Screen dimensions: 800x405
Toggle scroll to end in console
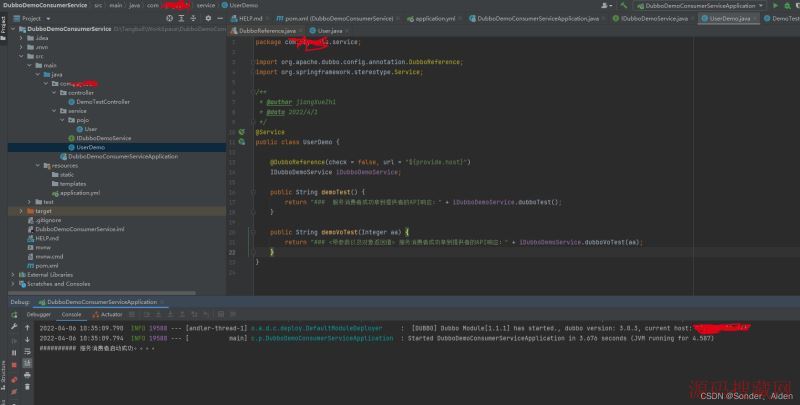[28, 363]
